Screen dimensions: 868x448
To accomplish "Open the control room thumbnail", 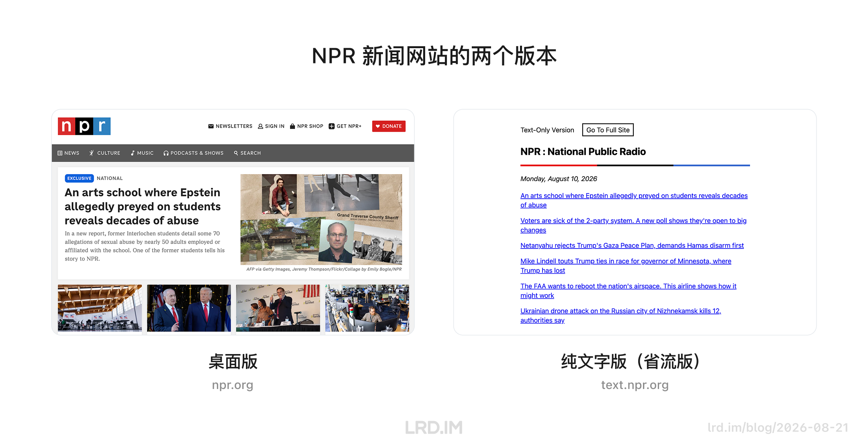I will 367,308.
